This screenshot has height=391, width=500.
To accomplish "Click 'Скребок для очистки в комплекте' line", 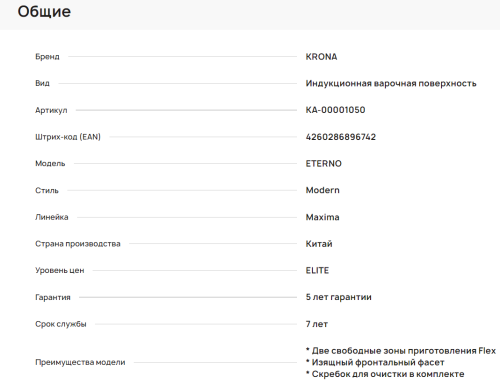I will 385,374.
